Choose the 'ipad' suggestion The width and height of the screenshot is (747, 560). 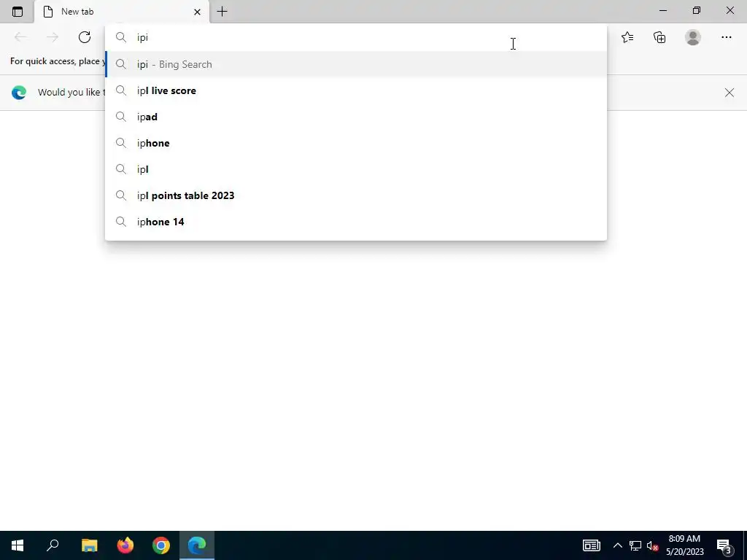click(x=356, y=117)
